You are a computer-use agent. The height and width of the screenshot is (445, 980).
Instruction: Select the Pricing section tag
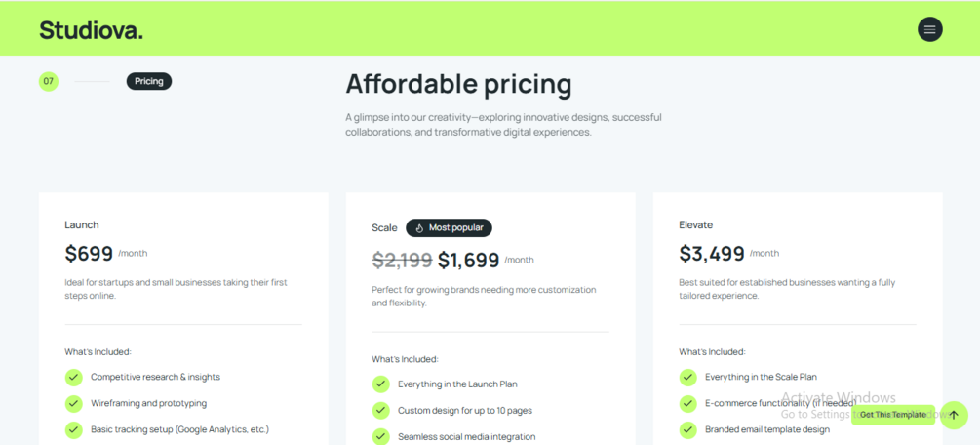pyautogui.click(x=149, y=81)
